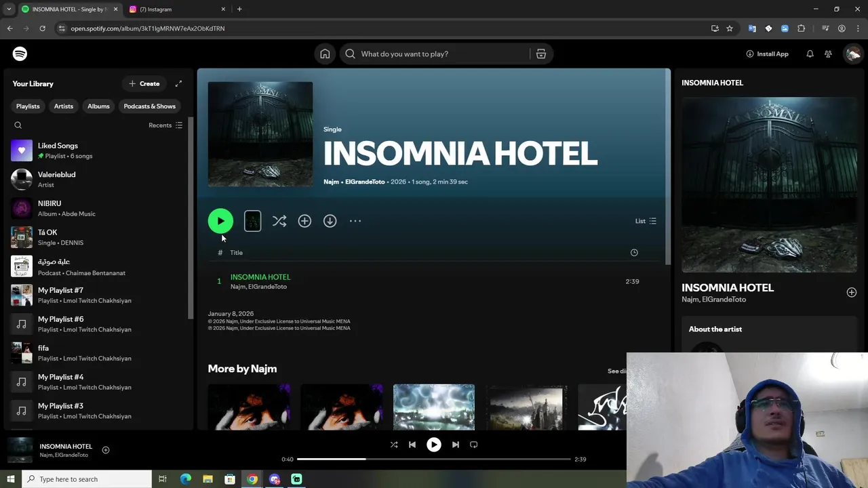Open Microsoft Edge from taskbar

(185, 479)
